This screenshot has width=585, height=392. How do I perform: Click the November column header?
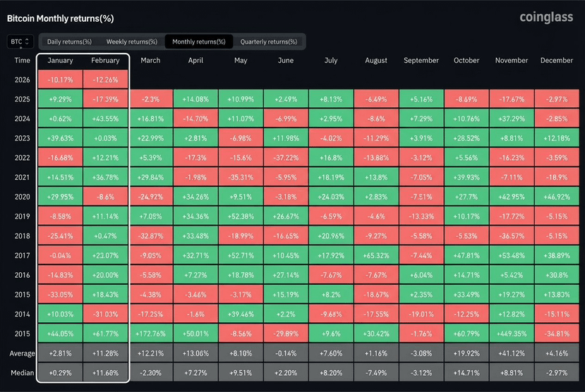(x=512, y=61)
